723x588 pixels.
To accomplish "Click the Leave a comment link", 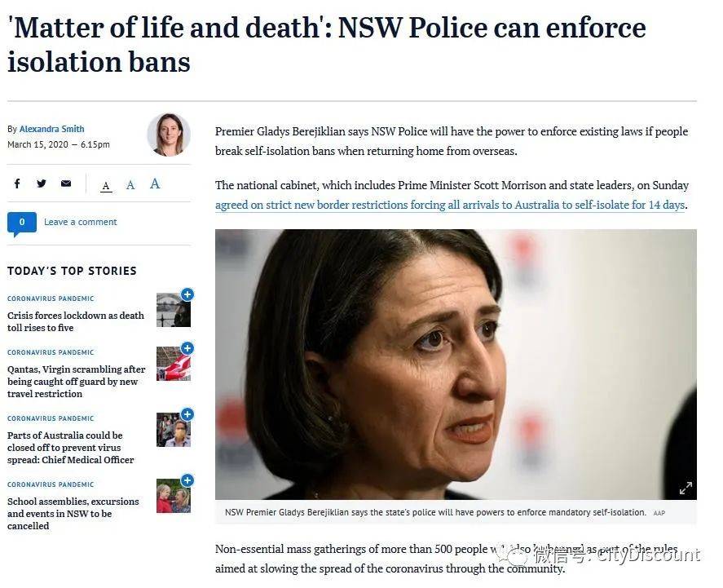I will [x=80, y=222].
